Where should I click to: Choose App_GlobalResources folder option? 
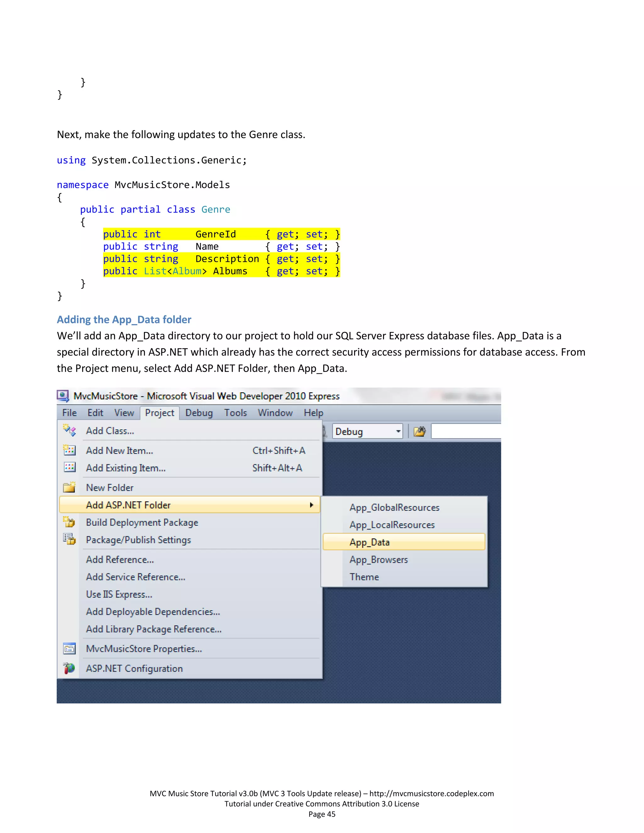tap(394, 507)
